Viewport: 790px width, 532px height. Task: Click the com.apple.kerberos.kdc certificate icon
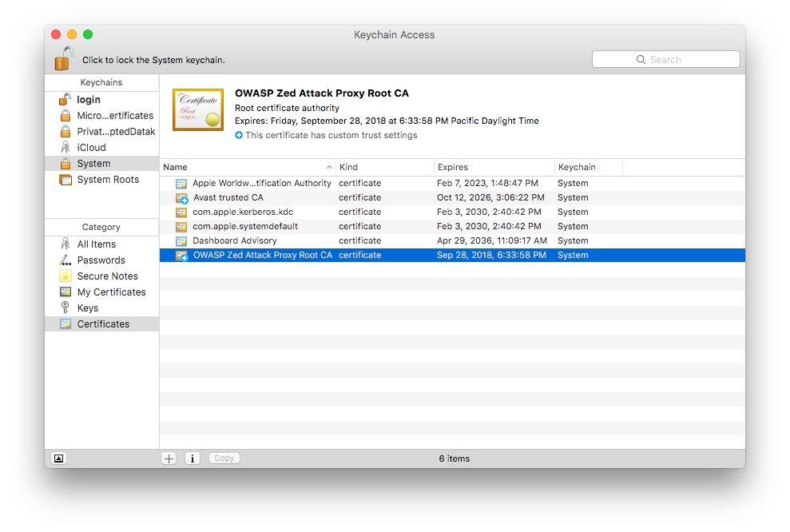click(x=181, y=212)
